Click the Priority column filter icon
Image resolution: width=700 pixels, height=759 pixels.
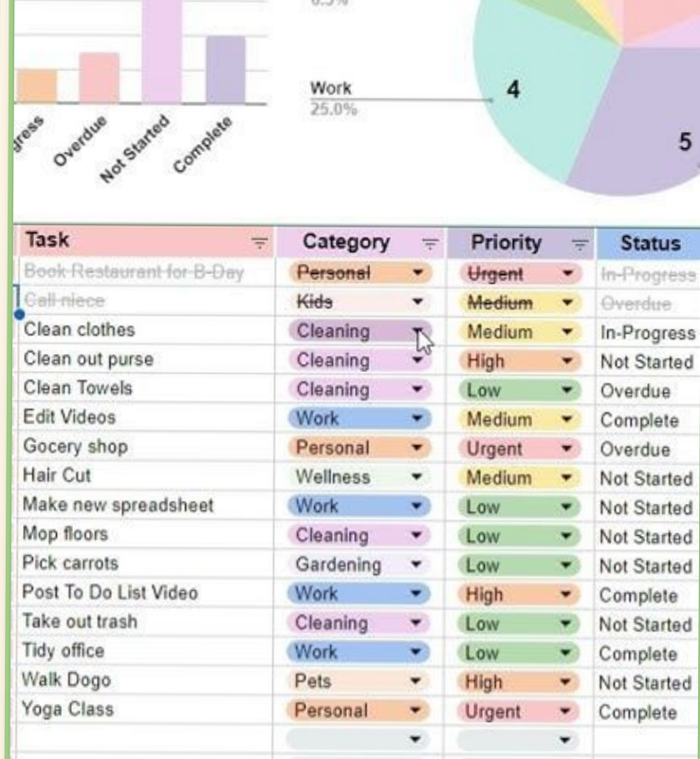[x=579, y=243]
